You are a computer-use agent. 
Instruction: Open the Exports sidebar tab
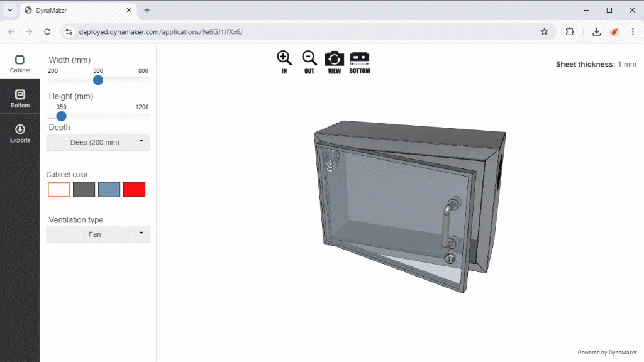[20, 134]
